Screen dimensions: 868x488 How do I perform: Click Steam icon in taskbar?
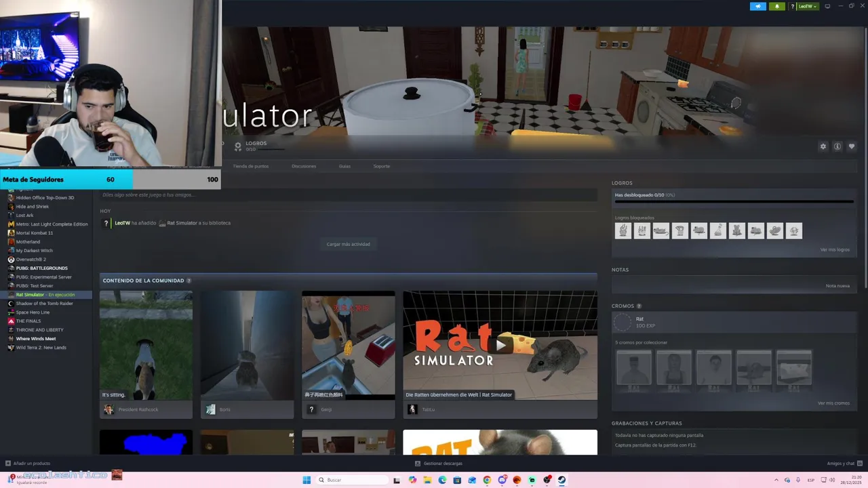tap(561, 480)
